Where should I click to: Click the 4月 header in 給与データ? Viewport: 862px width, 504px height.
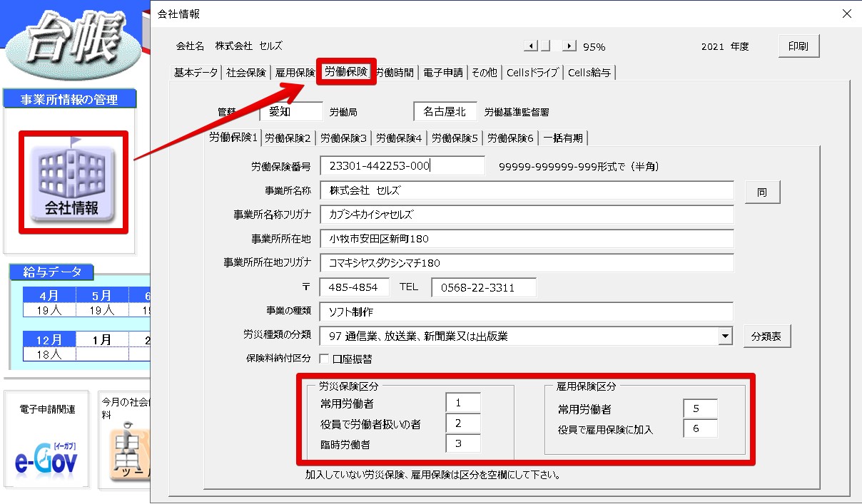pyautogui.click(x=49, y=296)
